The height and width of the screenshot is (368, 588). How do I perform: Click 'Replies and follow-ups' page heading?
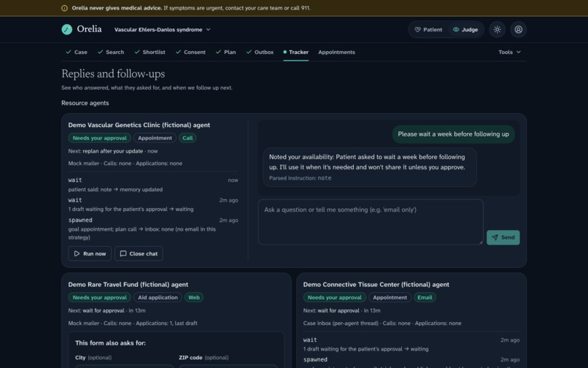[113, 74]
